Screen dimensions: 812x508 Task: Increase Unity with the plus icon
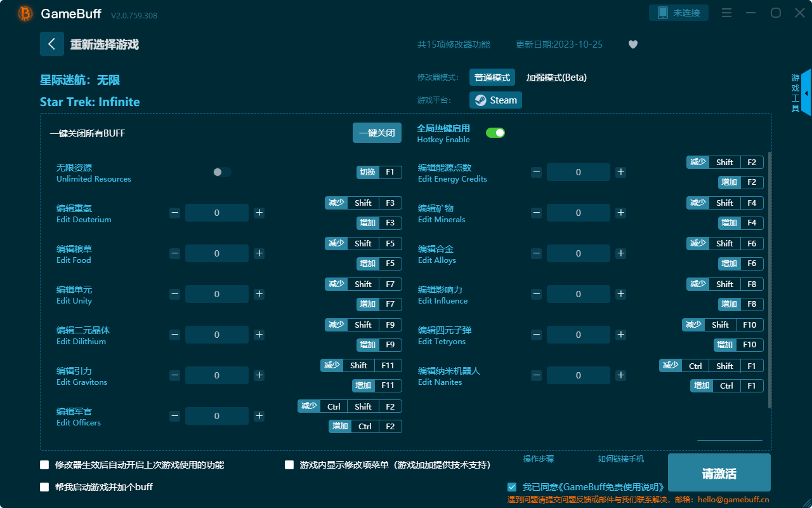[x=259, y=294]
